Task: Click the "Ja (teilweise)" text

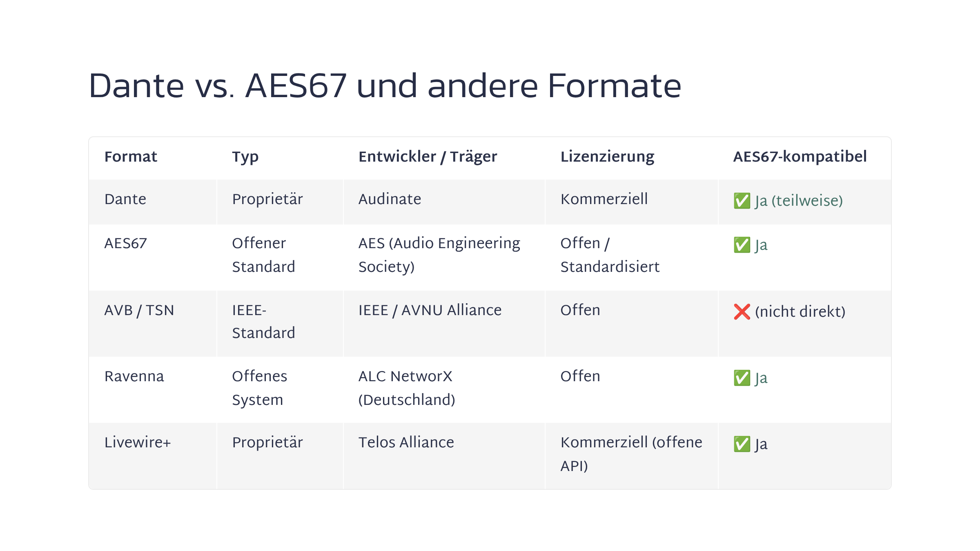Action: [x=799, y=201]
